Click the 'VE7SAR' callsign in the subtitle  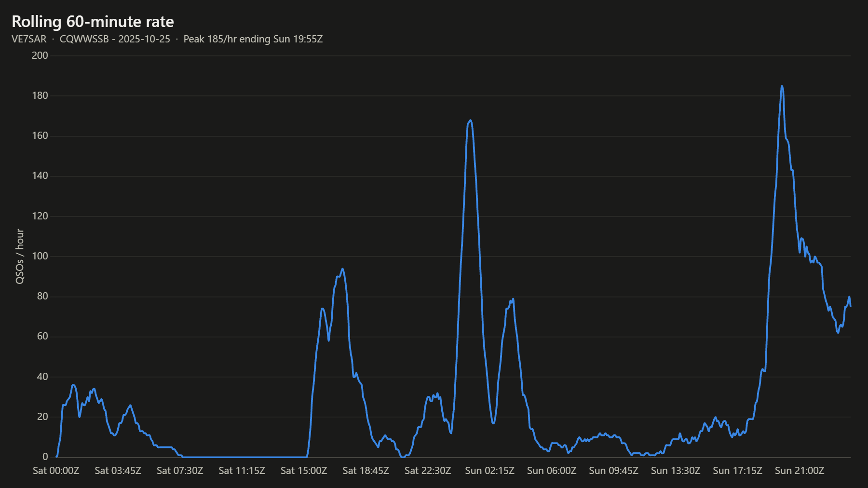click(29, 39)
